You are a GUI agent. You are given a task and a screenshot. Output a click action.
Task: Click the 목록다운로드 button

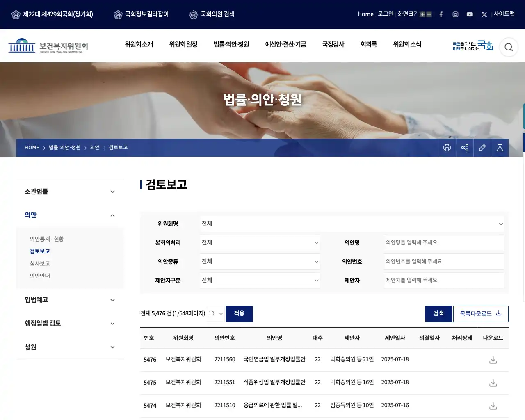click(481, 314)
